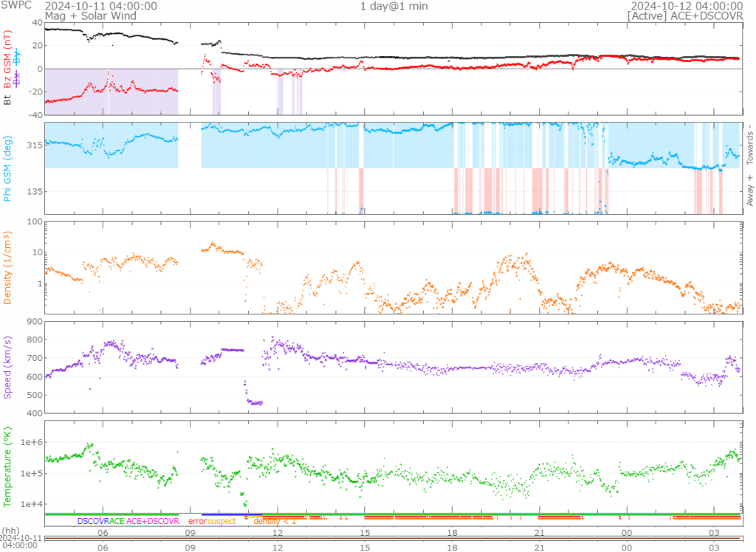Open the Mag + Solar Wind plot title
This screenshot has width=756, height=552.
click(x=80, y=15)
